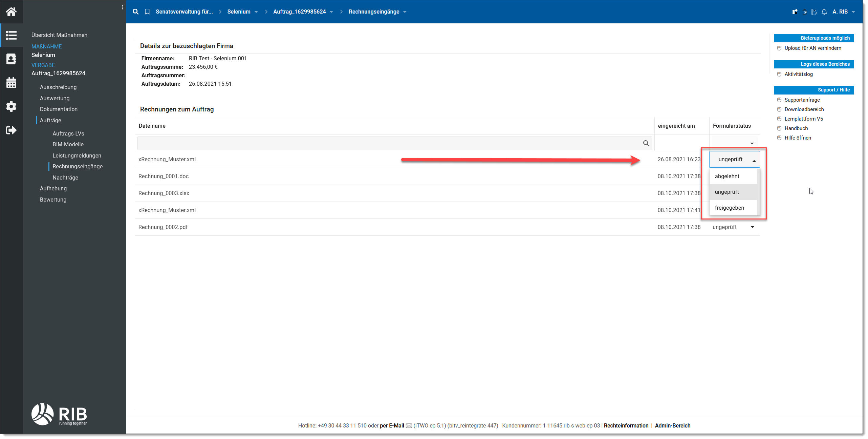Viewport: 868px width, 439px height.
Task: Click 'Upload für AN verhindern' link
Action: [x=812, y=48]
